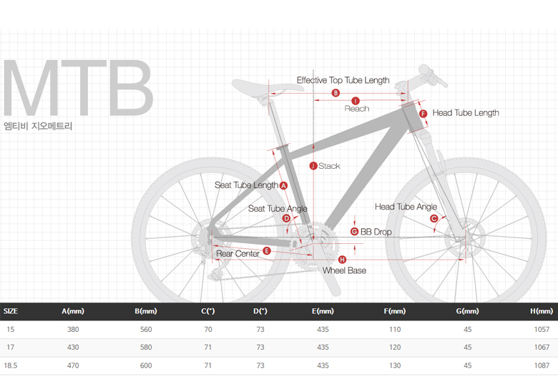Click the red H Wheel Base marker
The width and height of the screenshot is (558, 392).
click(x=343, y=260)
